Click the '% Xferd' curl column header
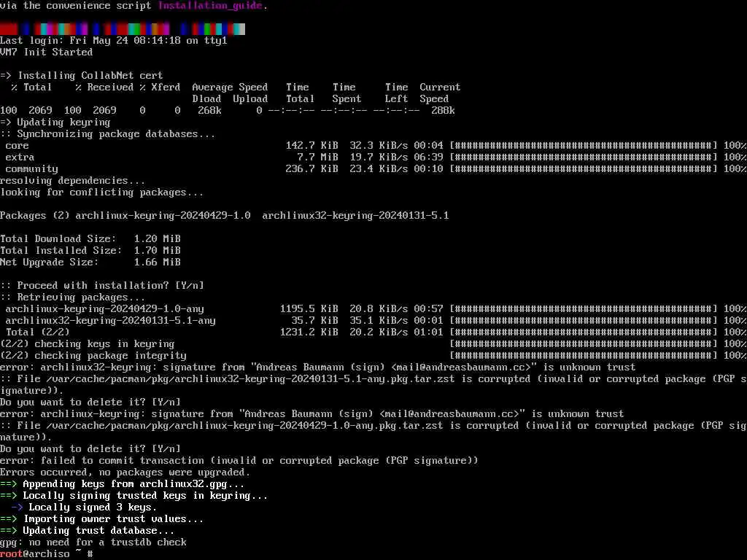Image resolution: width=747 pixels, height=560 pixels. 160,87
